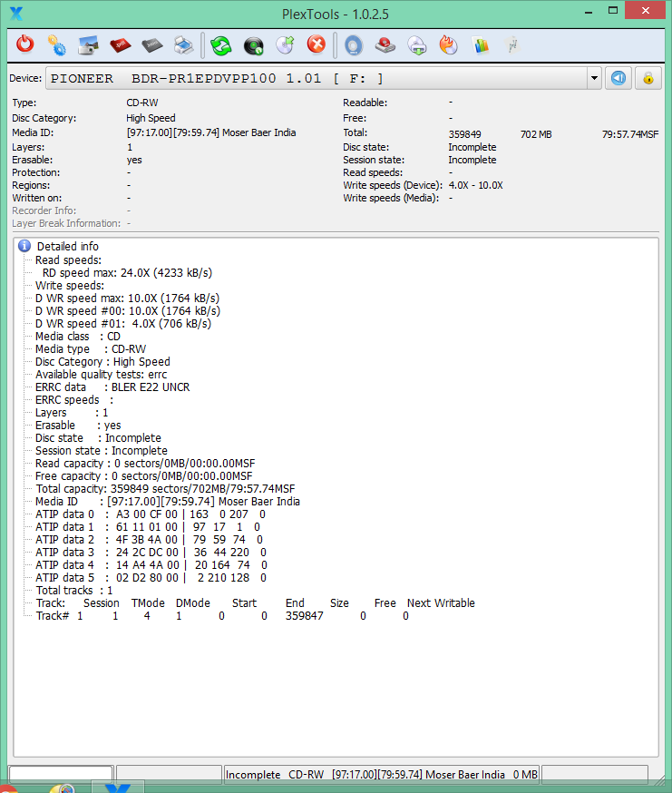672x793 pixels.
Task: Click the Detailed info blue icon
Action: (x=24, y=246)
